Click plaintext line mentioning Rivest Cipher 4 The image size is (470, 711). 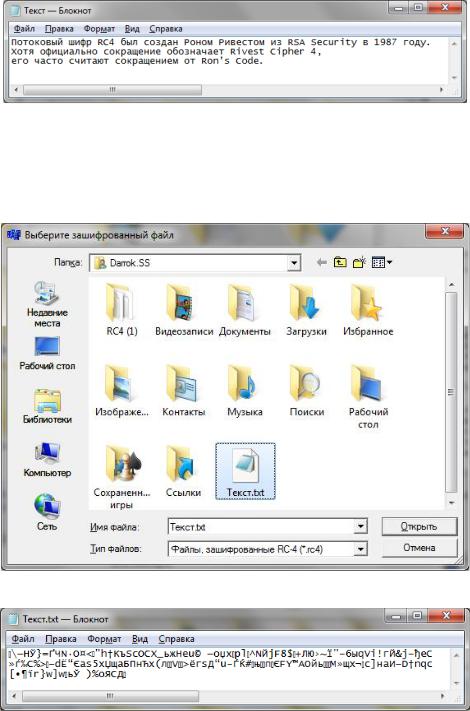point(166,52)
